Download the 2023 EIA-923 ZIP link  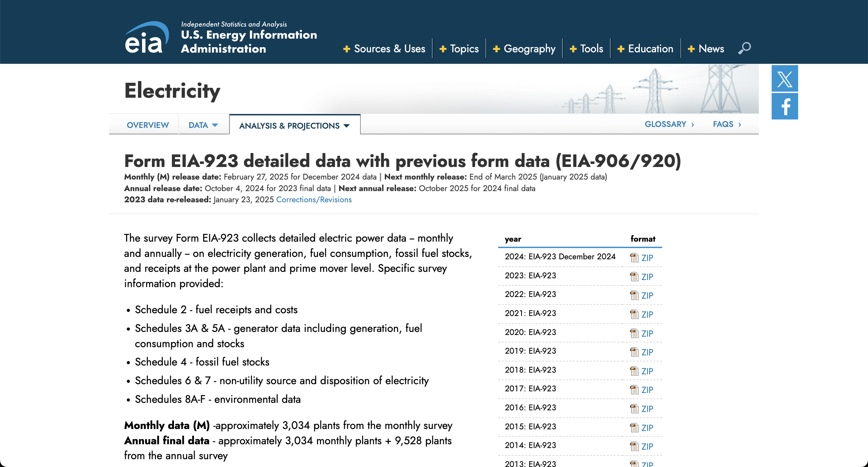click(647, 277)
